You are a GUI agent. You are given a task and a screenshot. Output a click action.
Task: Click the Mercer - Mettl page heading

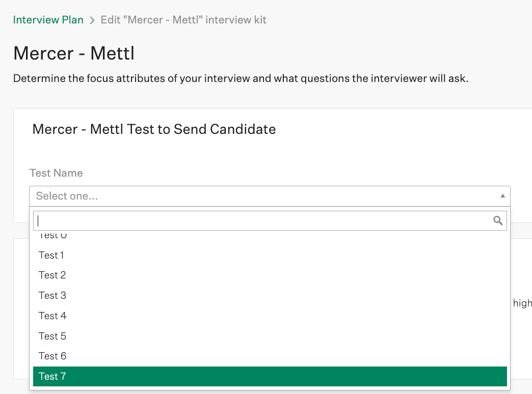tap(74, 53)
